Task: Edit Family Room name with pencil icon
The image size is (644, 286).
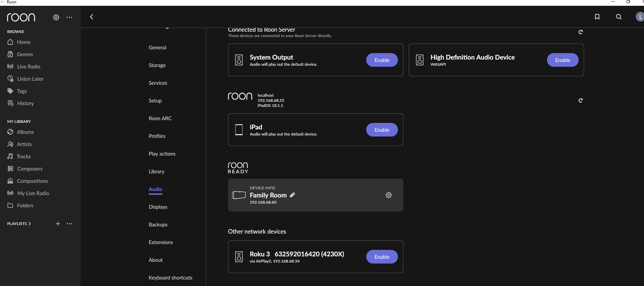Action: click(x=292, y=195)
